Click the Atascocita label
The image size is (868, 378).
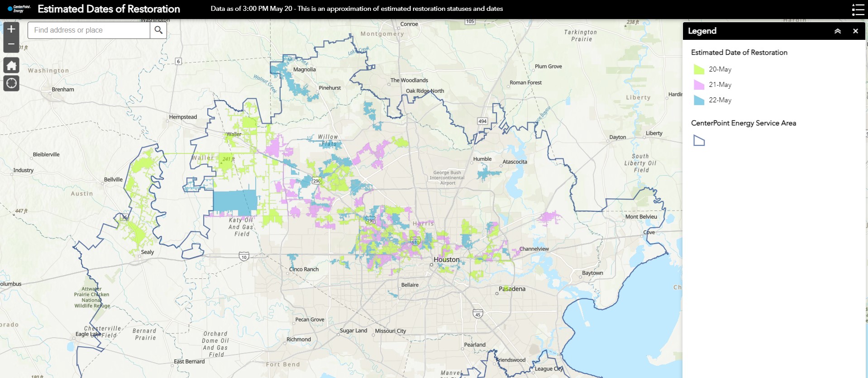[515, 162]
